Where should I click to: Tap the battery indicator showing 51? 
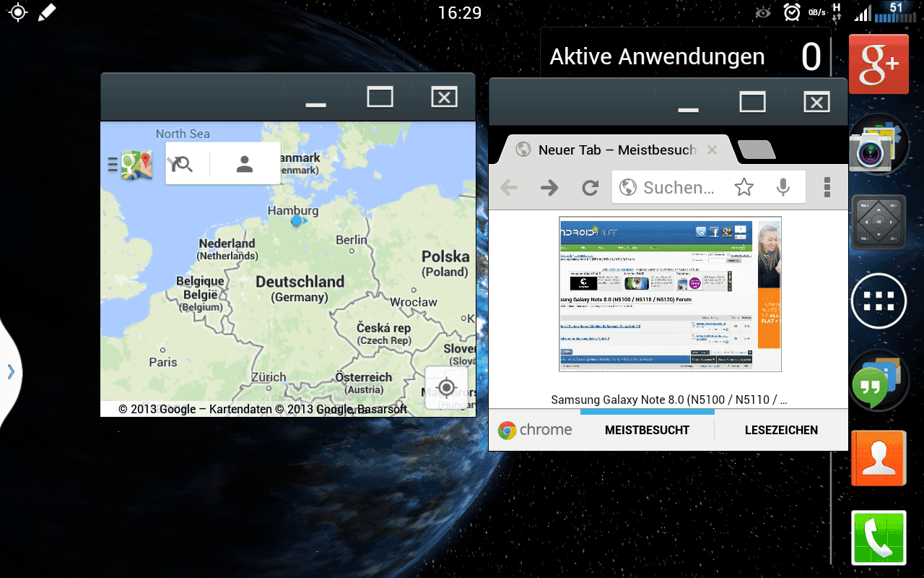tap(896, 12)
